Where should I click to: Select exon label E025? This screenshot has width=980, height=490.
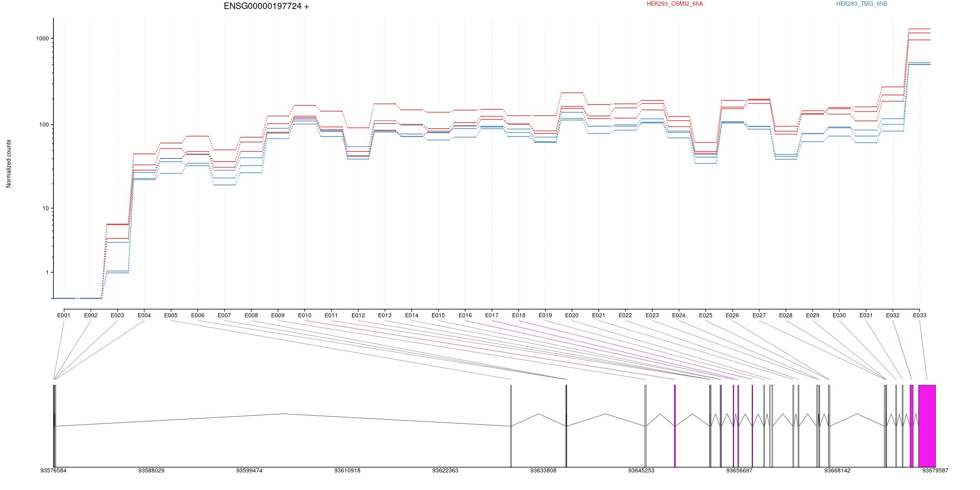[x=706, y=315]
